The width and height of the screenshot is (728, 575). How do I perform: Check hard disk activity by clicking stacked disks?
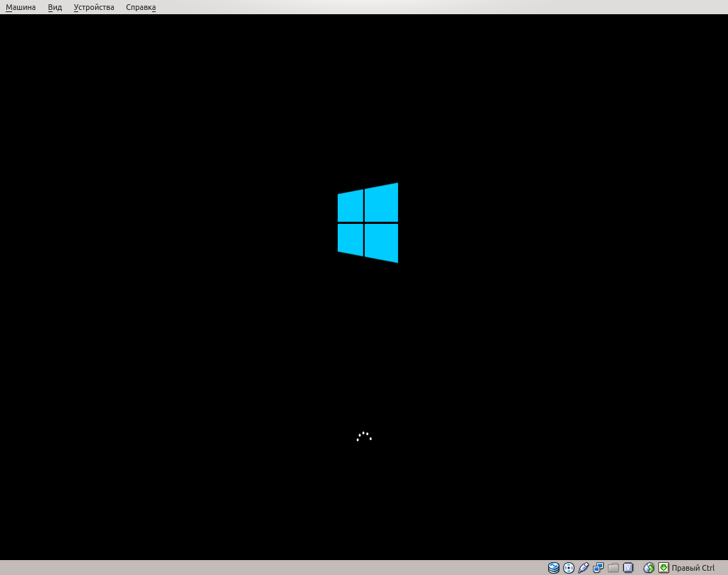point(553,566)
